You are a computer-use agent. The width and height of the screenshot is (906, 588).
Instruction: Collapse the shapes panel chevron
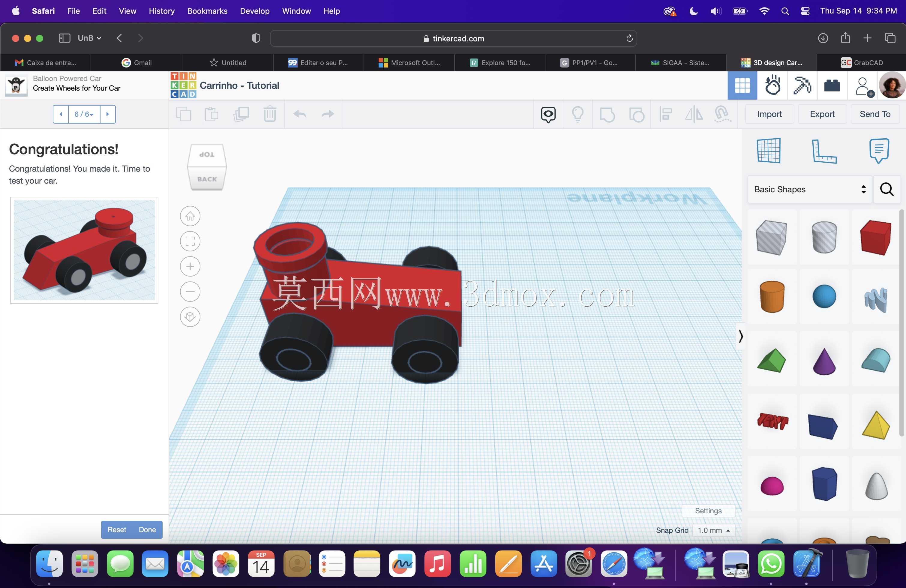pyautogui.click(x=741, y=336)
